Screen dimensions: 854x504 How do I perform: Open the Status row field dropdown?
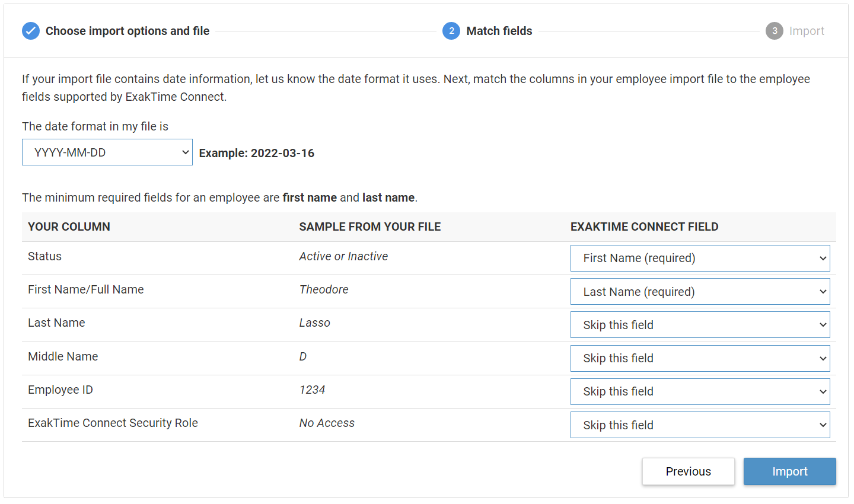pyautogui.click(x=700, y=258)
